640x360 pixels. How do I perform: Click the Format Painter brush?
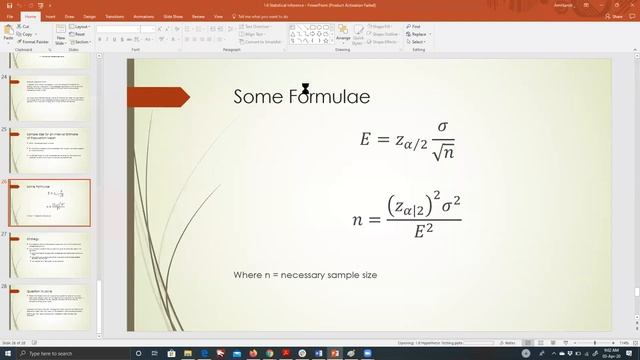(33, 42)
